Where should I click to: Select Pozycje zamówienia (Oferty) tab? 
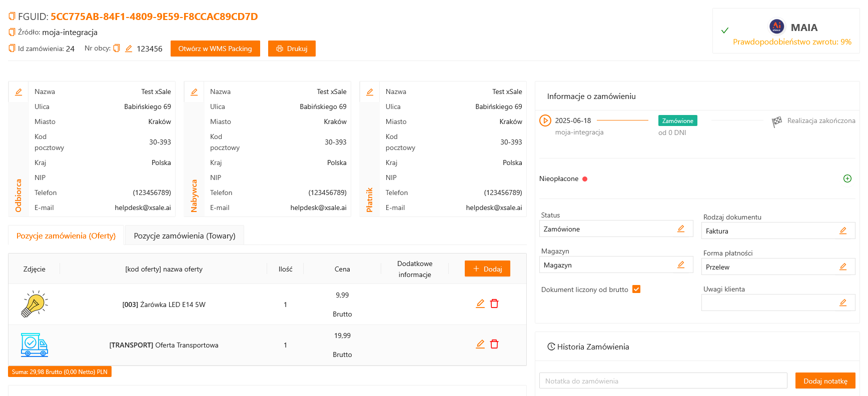point(66,235)
